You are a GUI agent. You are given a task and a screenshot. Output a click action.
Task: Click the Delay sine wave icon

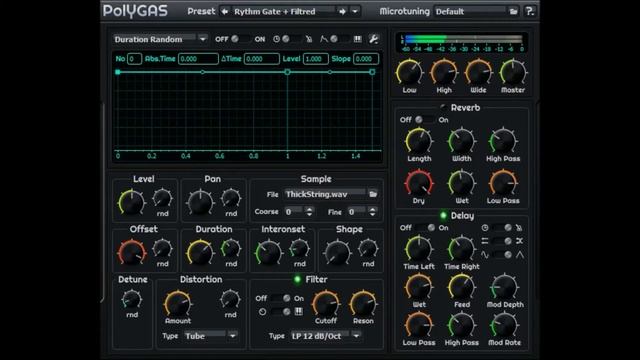pyautogui.click(x=485, y=255)
